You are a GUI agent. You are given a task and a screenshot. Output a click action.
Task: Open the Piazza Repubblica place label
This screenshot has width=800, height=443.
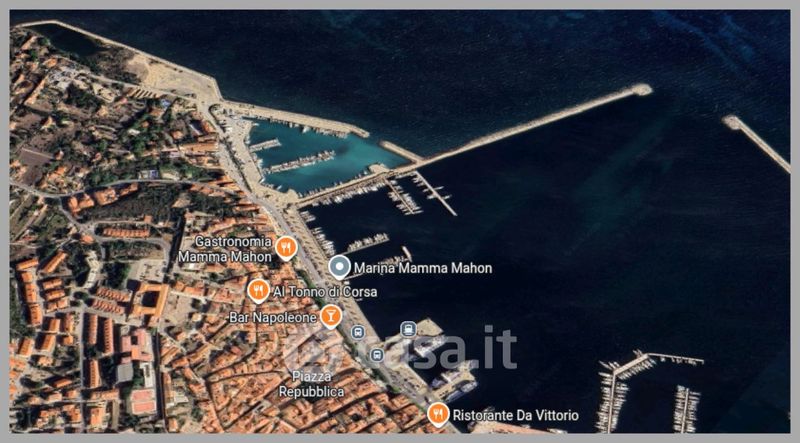pos(311,384)
